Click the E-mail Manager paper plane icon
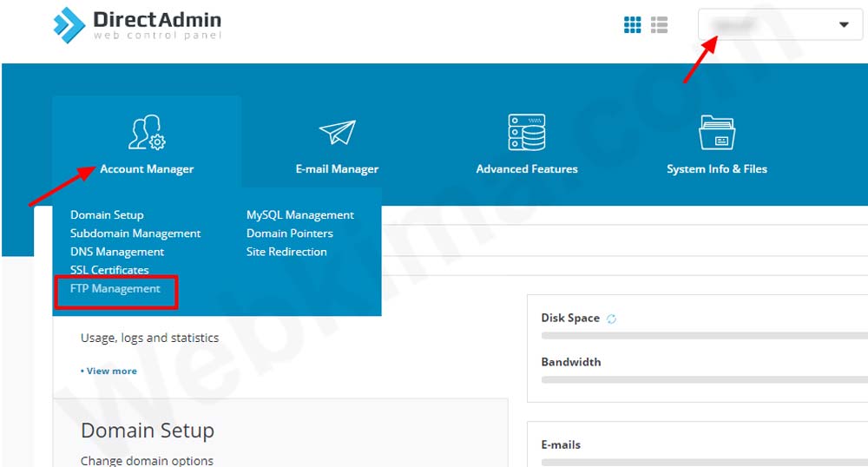868x467 pixels. pos(337,132)
